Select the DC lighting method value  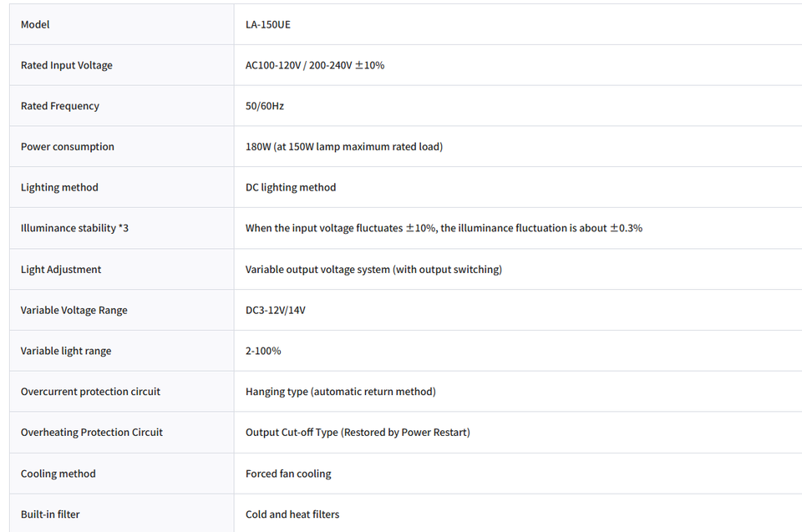pos(291,188)
